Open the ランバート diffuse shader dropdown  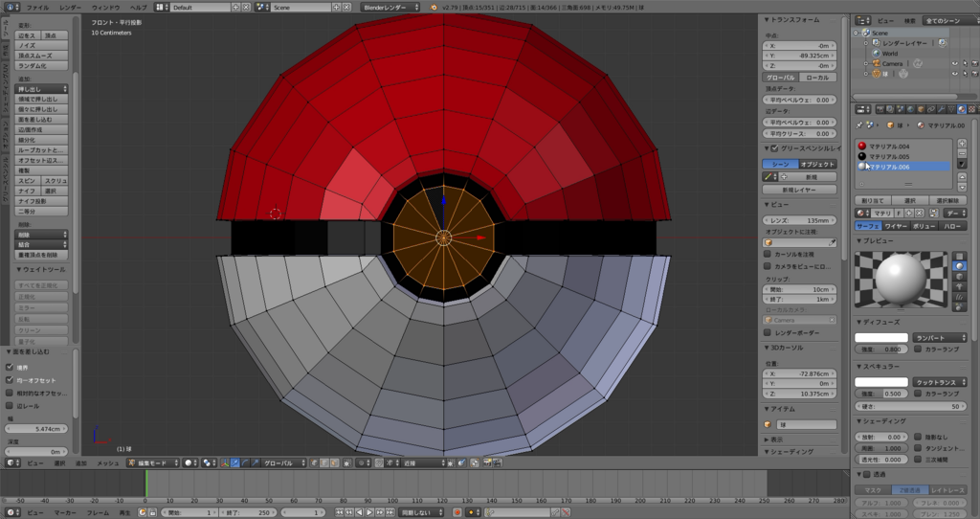pos(938,337)
